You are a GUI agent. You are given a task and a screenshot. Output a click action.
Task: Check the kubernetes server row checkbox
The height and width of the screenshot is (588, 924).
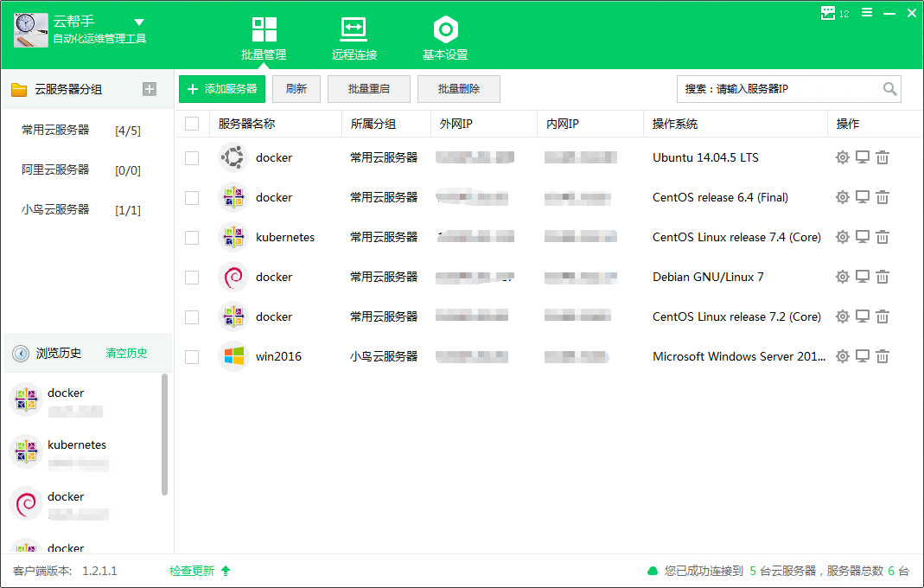coord(192,237)
